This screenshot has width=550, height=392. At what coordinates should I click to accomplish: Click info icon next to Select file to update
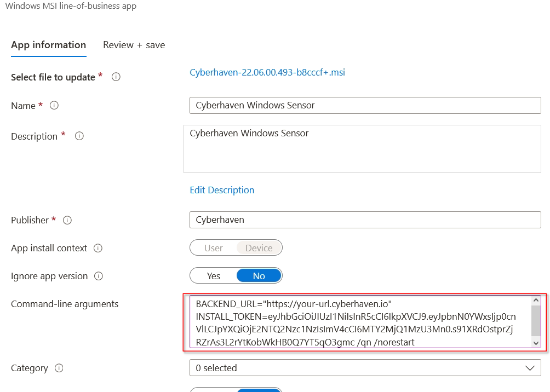(x=116, y=77)
